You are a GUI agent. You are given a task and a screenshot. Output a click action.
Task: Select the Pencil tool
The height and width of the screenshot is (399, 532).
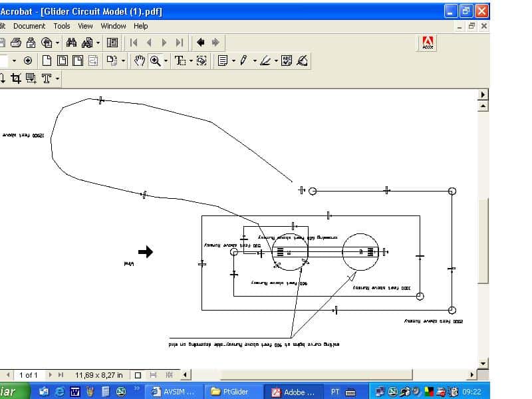point(243,61)
